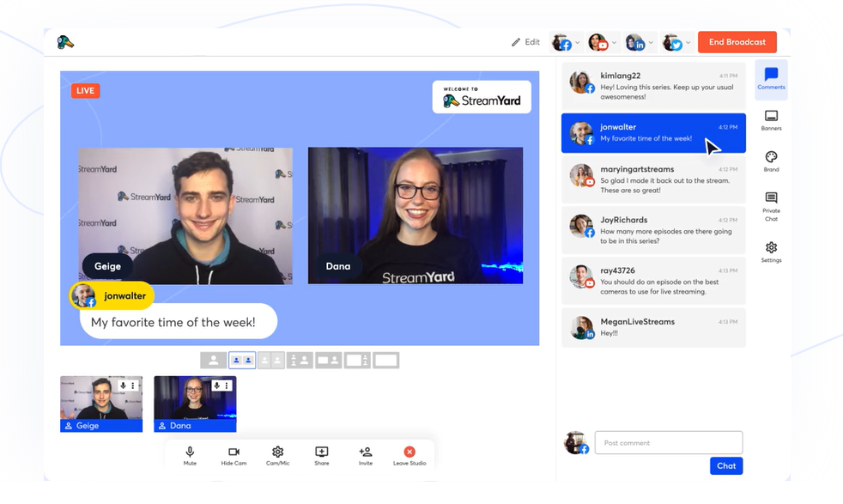843x504 pixels.
Task: Click the blue Chat button
Action: coord(725,466)
